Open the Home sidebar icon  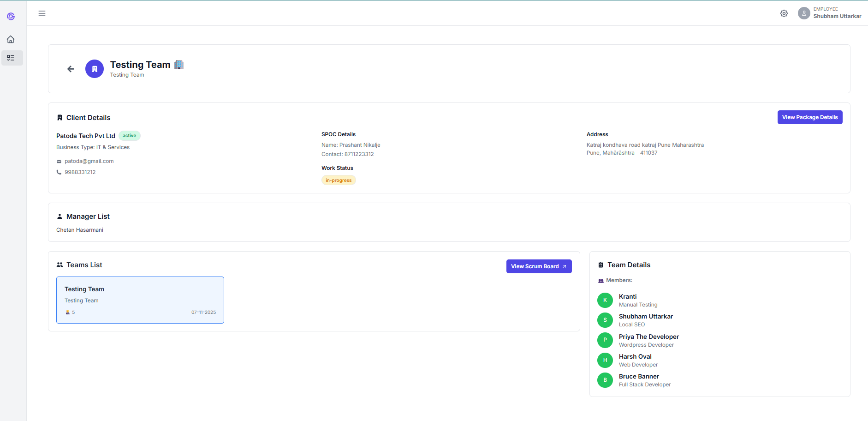pyautogui.click(x=11, y=40)
